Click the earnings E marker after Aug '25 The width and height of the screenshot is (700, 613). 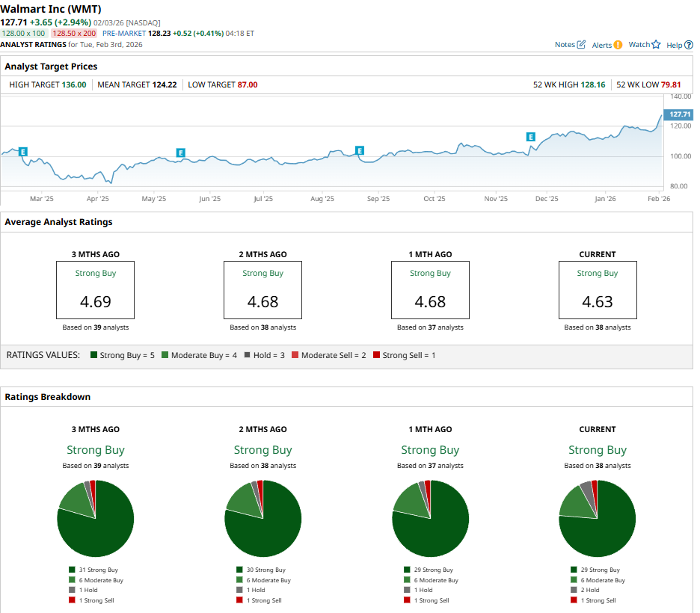click(x=360, y=151)
